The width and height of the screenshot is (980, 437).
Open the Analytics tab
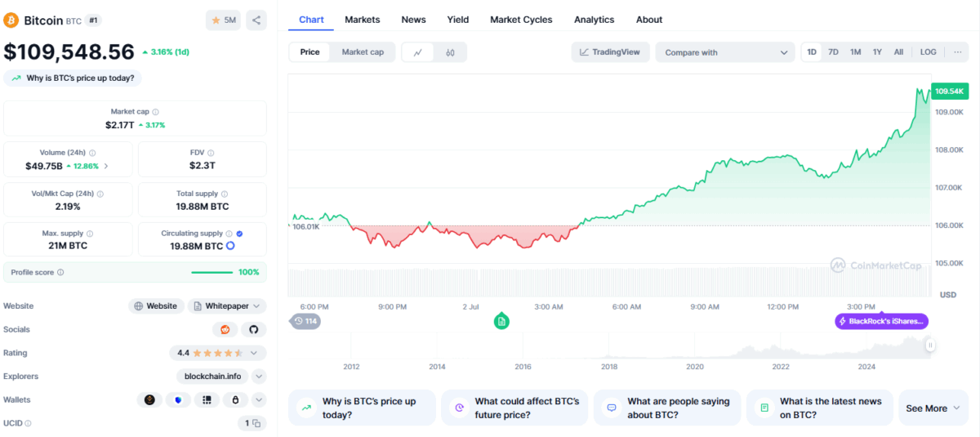594,20
